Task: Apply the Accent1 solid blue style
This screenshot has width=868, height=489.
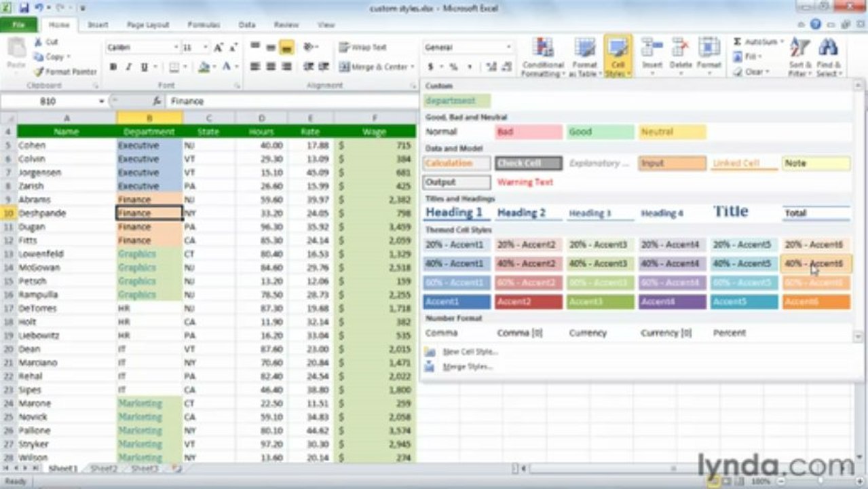Action: (457, 302)
